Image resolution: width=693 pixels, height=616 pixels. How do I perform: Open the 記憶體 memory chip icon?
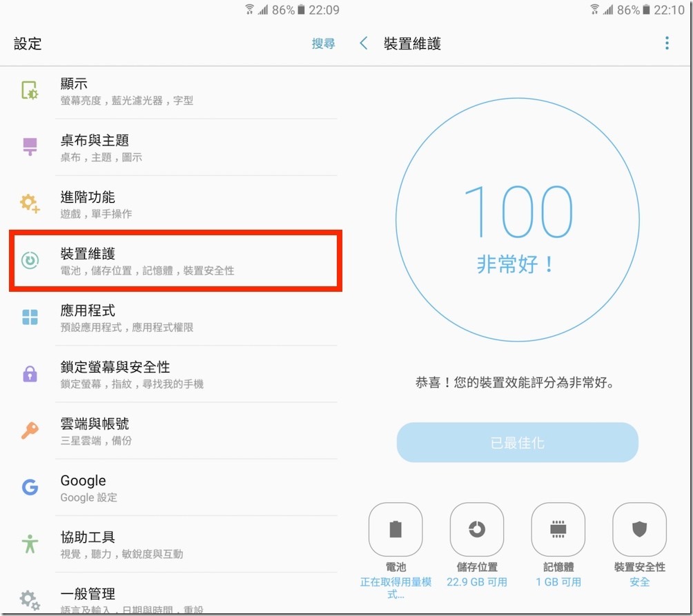point(558,529)
